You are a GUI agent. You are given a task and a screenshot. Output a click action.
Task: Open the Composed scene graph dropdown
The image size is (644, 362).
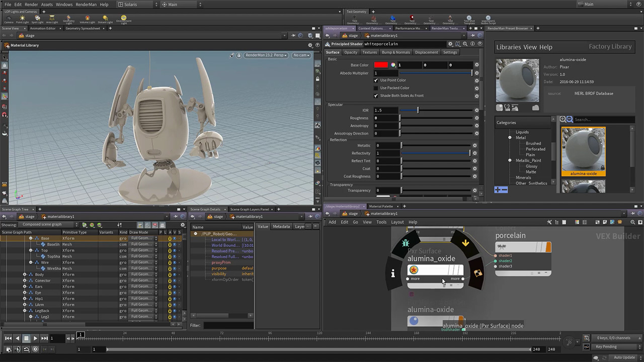pos(49,225)
